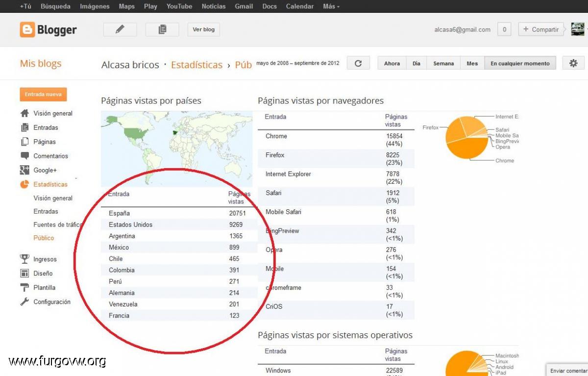Open Público submenu item
This screenshot has height=376, width=588.
44,238
